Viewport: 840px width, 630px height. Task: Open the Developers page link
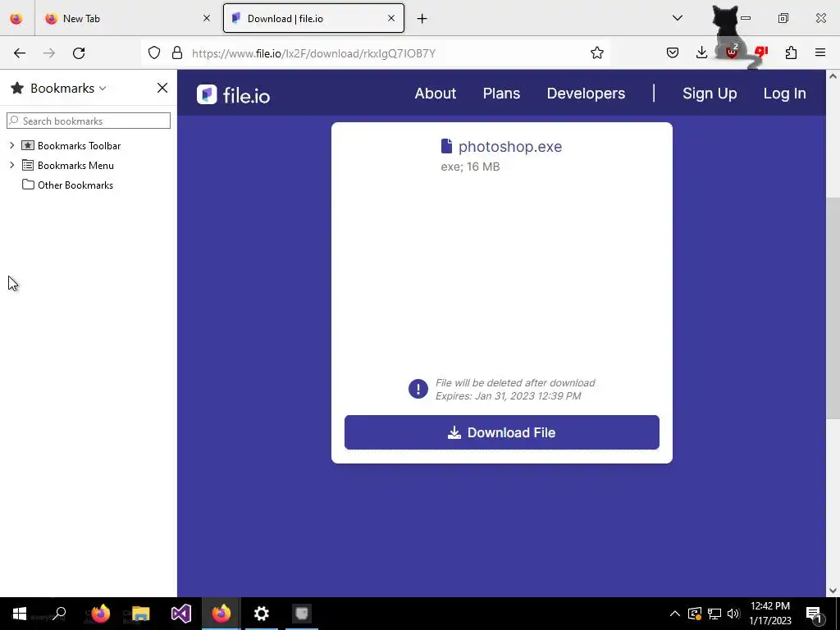click(x=586, y=94)
